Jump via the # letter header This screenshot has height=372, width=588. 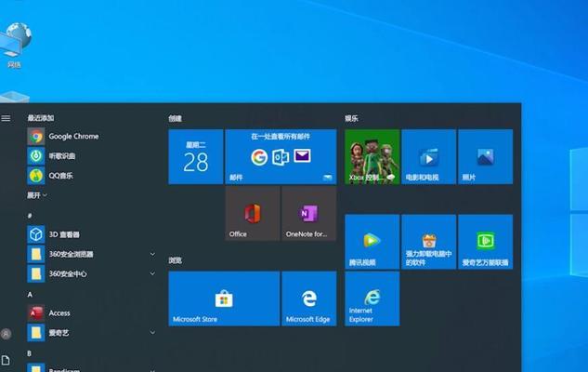[30, 216]
